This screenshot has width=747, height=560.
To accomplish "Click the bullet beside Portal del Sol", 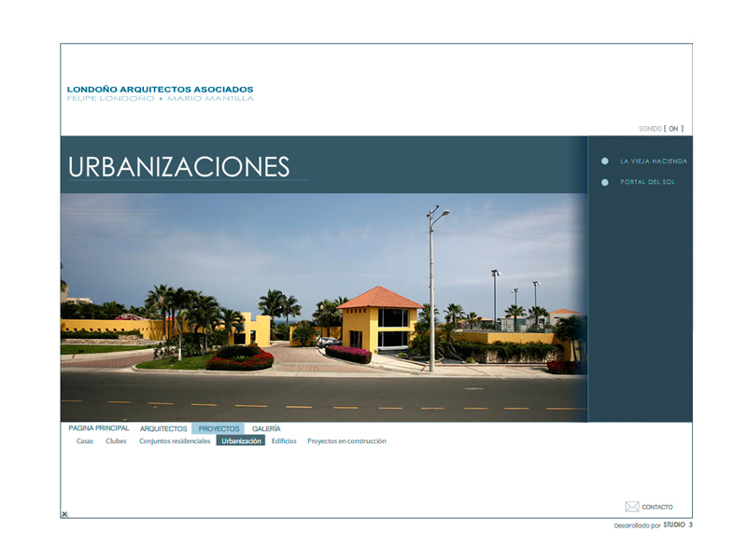I will click(605, 183).
